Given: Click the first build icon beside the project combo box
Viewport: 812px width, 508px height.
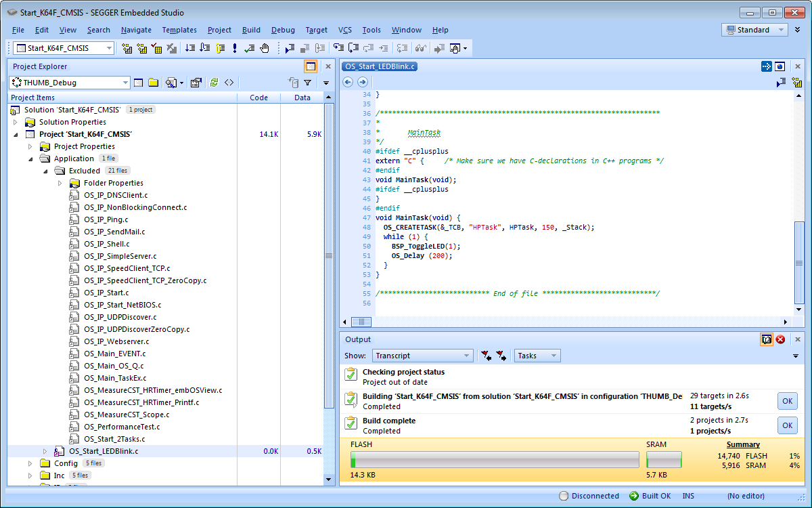Looking at the screenshot, I should click(x=127, y=48).
